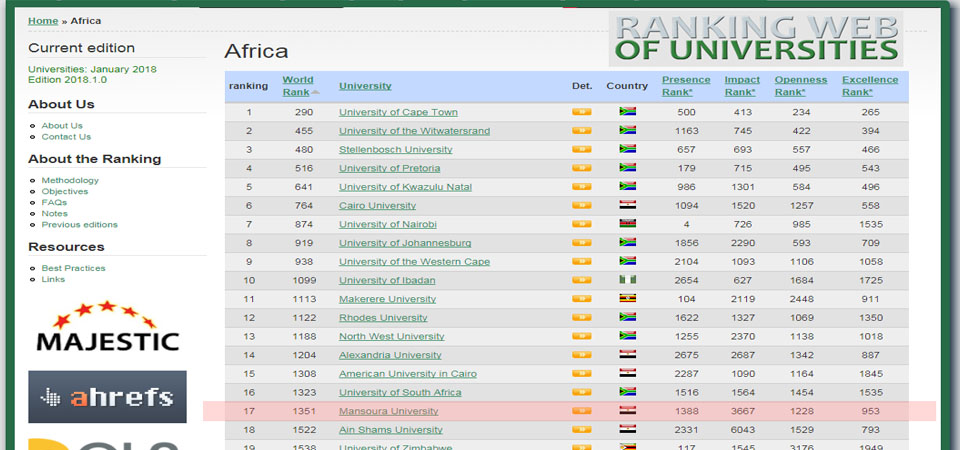This screenshot has width=960, height=450.
Task: Go to Home breadcrumb link
Action: [43, 21]
